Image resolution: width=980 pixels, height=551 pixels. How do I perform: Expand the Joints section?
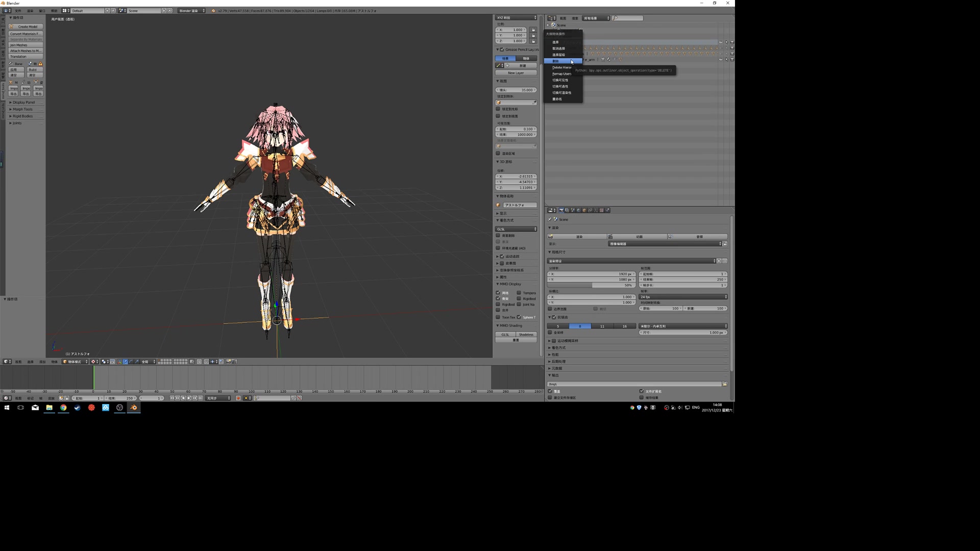[x=17, y=123]
